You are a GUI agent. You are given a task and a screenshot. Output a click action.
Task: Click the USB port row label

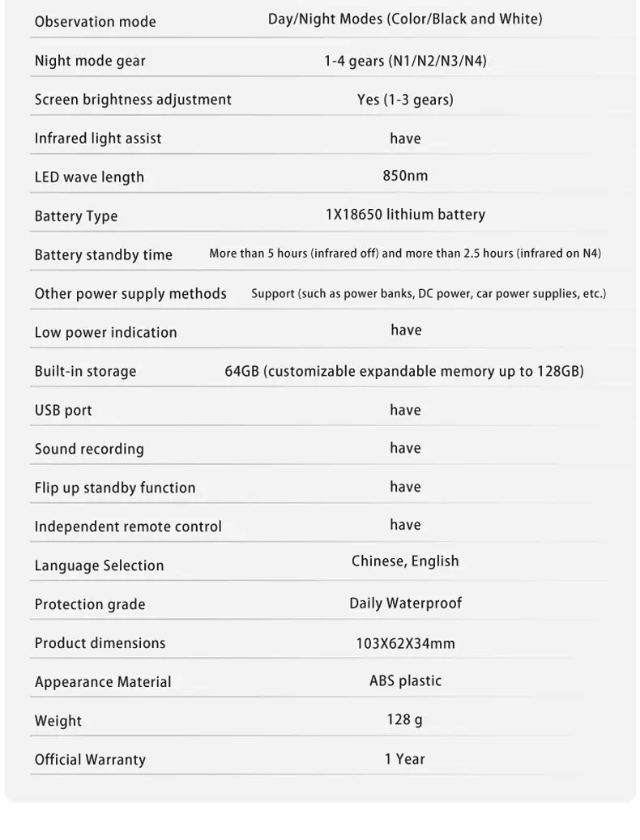pos(63,411)
